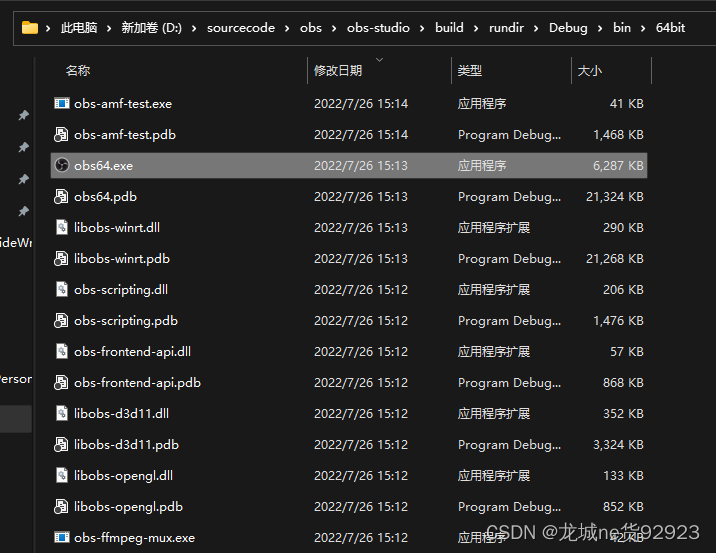Click the libobs-winrt.dll file icon

point(62,227)
